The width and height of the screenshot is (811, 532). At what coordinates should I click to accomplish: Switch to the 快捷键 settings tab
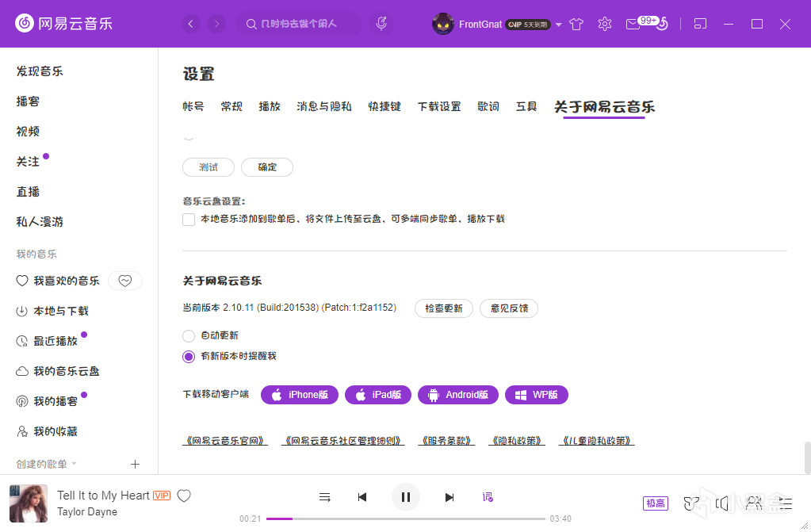[x=384, y=106]
